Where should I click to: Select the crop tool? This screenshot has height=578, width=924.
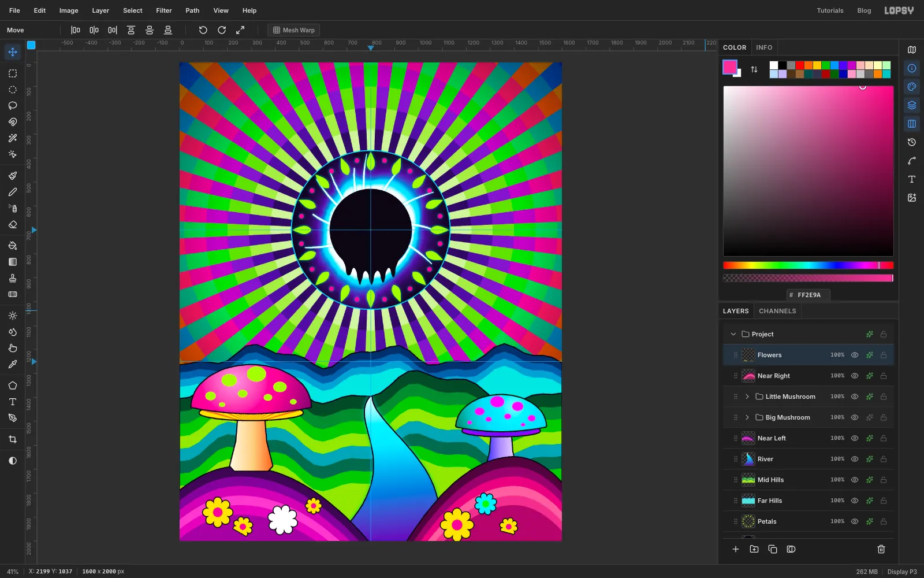(x=13, y=439)
